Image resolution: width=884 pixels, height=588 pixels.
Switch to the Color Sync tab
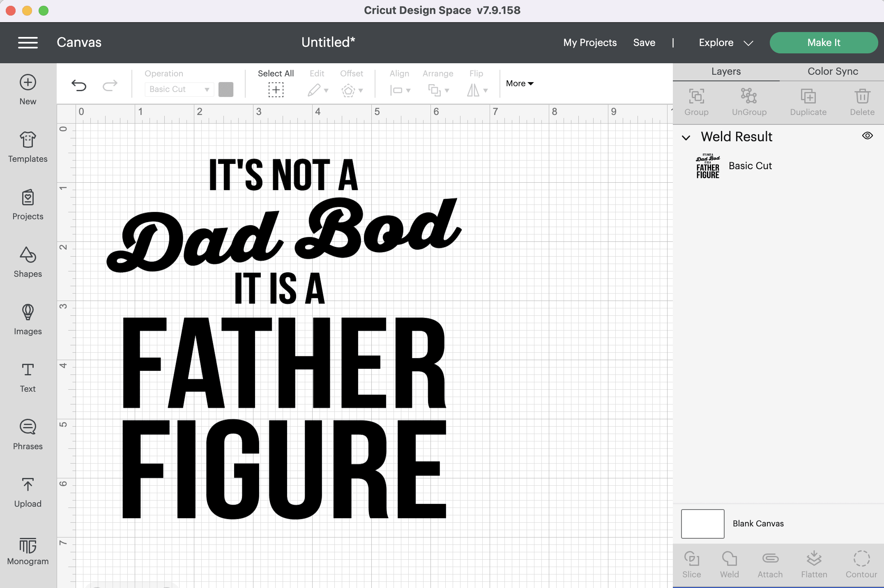[x=833, y=71]
